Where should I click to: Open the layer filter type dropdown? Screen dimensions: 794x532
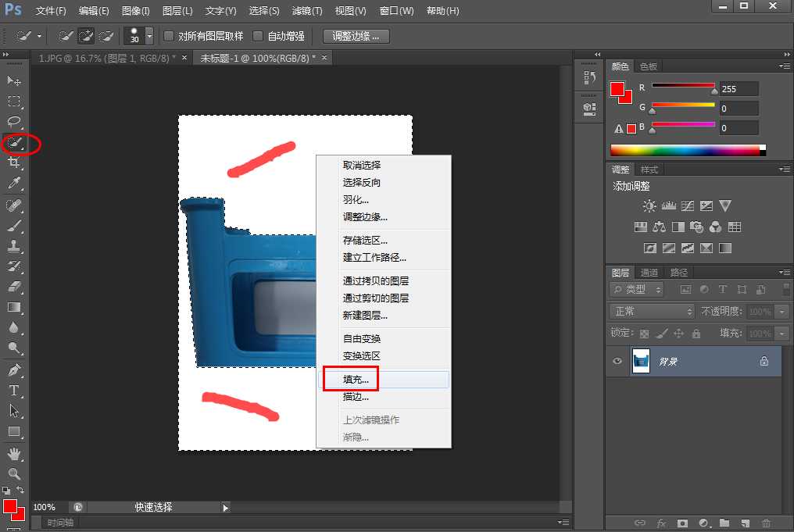coord(636,290)
